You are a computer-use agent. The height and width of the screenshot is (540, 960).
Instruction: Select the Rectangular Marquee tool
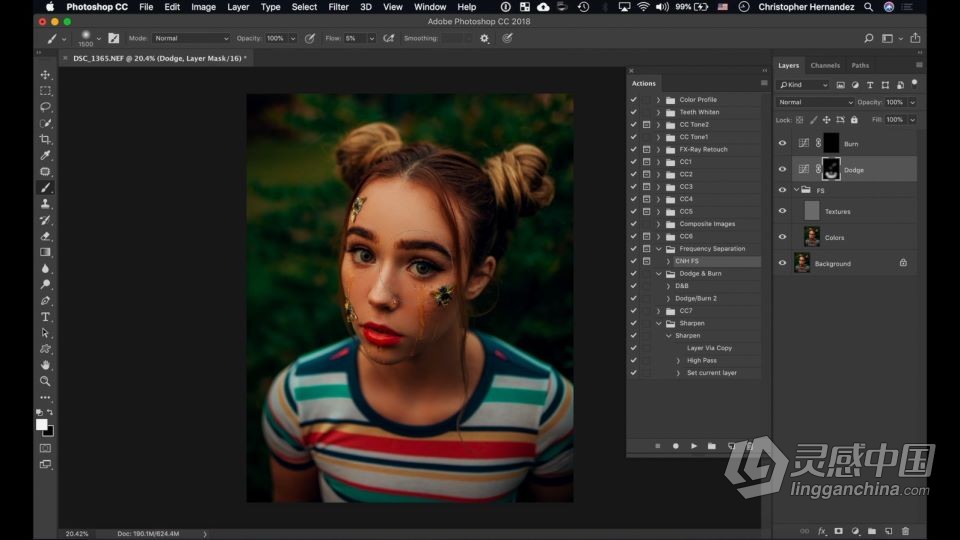click(45, 91)
